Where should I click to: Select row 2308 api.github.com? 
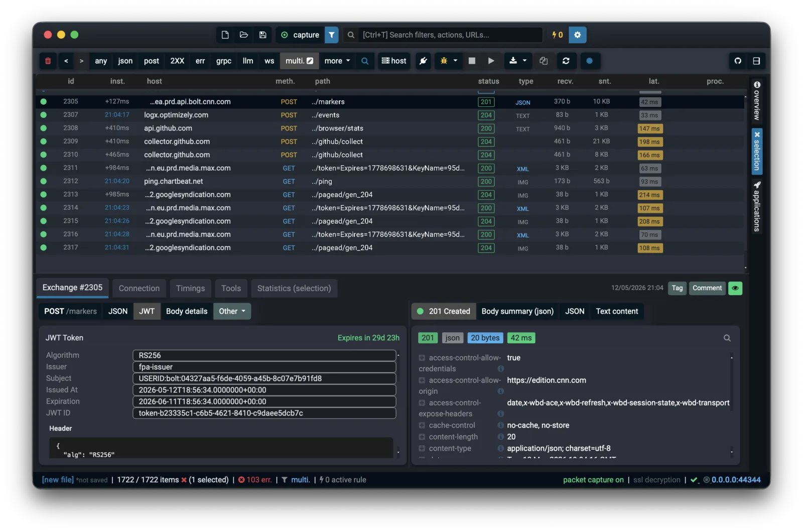[x=390, y=128]
